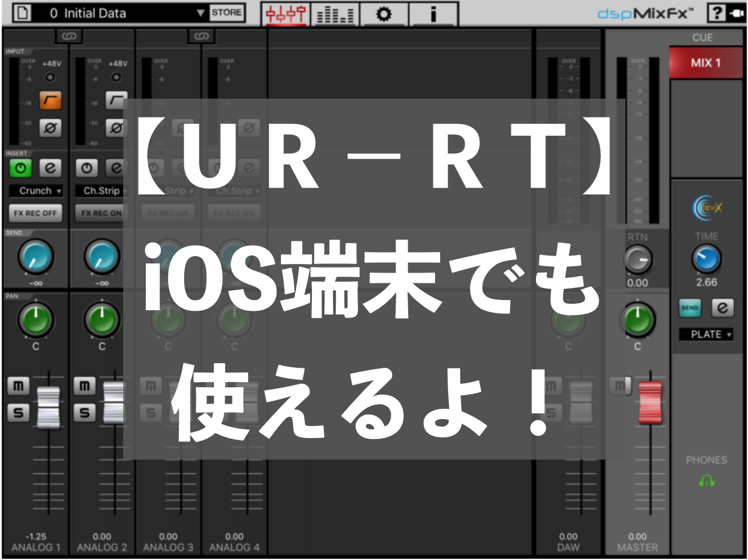Switch to the level meter tab
This screenshot has height=560, width=748.
click(335, 14)
